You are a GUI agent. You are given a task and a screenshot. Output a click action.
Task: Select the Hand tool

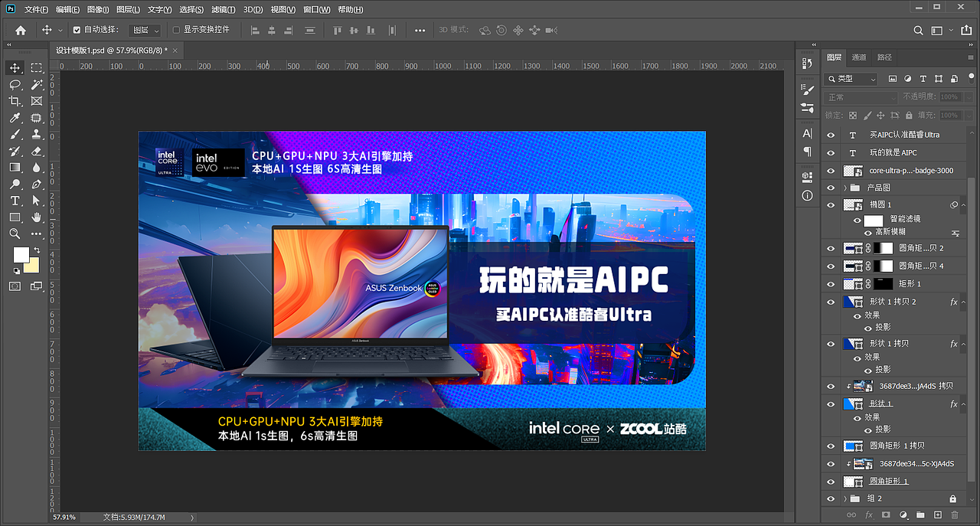[x=36, y=217]
